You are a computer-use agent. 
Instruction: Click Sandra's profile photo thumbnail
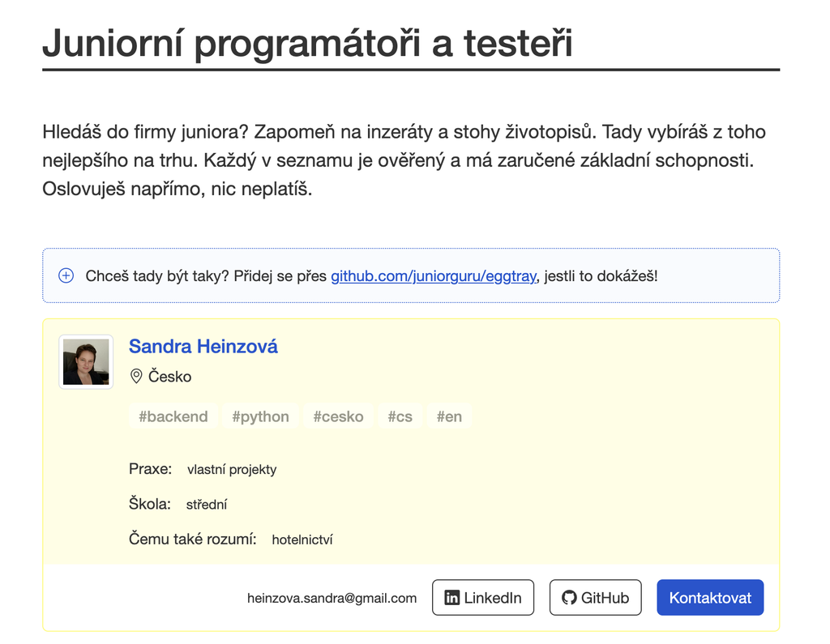[x=85, y=362]
